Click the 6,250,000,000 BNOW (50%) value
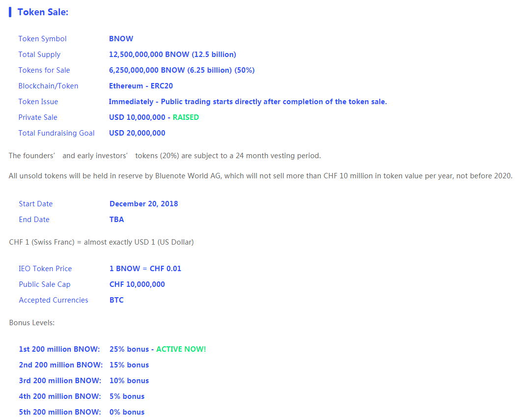This screenshot has width=528, height=420. (182, 70)
